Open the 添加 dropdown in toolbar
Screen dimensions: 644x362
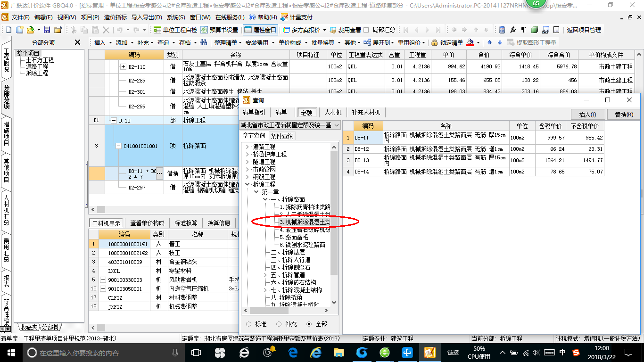124,42
